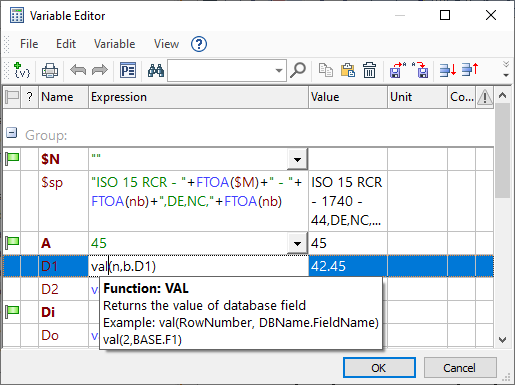Click the export variables save icon

[x=398, y=70]
